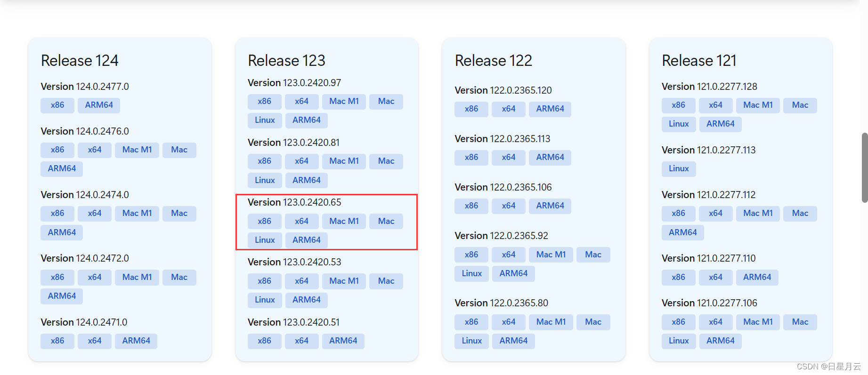Viewport: 868px width, 375px height.
Task: Get x86 build of Version 122.0.2365.106
Action: pos(471,206)
